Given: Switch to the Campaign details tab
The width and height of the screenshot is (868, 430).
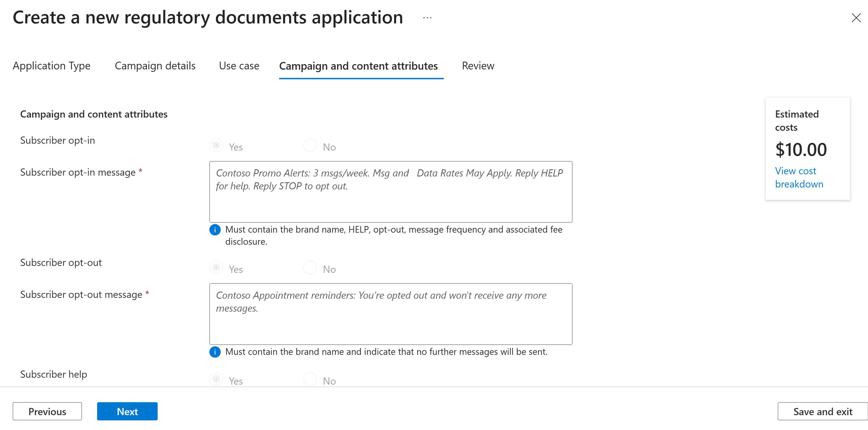Looking at the screenshot, I should pos(155,66).
